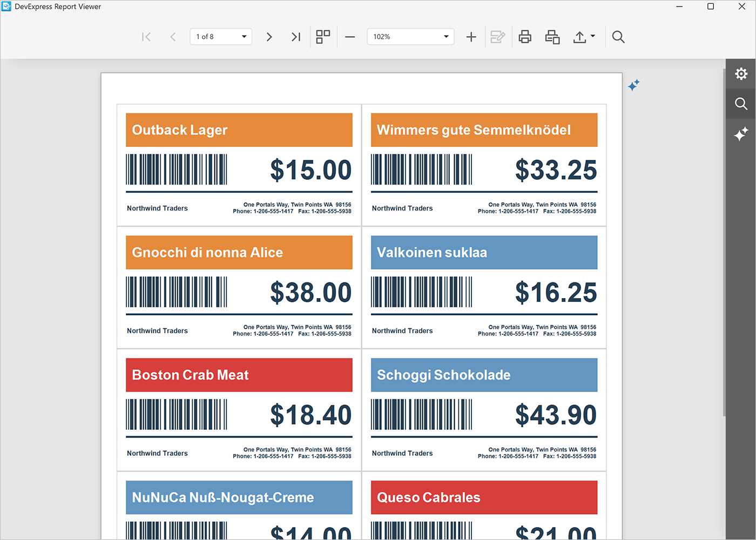Open the Search panel in the right sidebar
The image size is (756, 540).
[741, 104]
